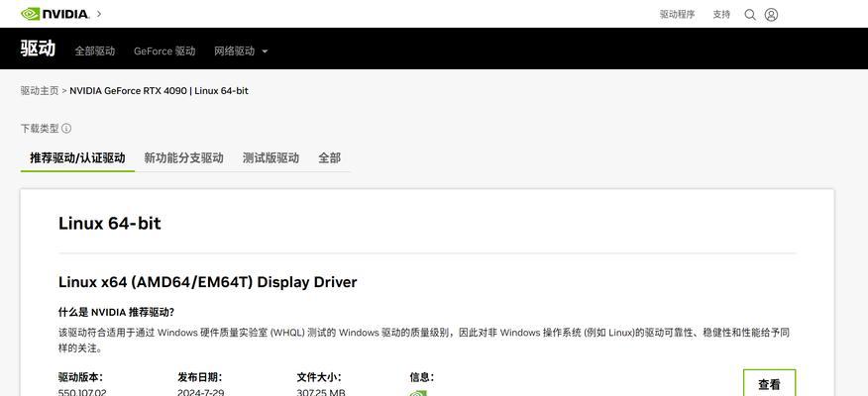Click the 文件大小 label
This screenshot has height=396, width=868.
pos(319,377)
